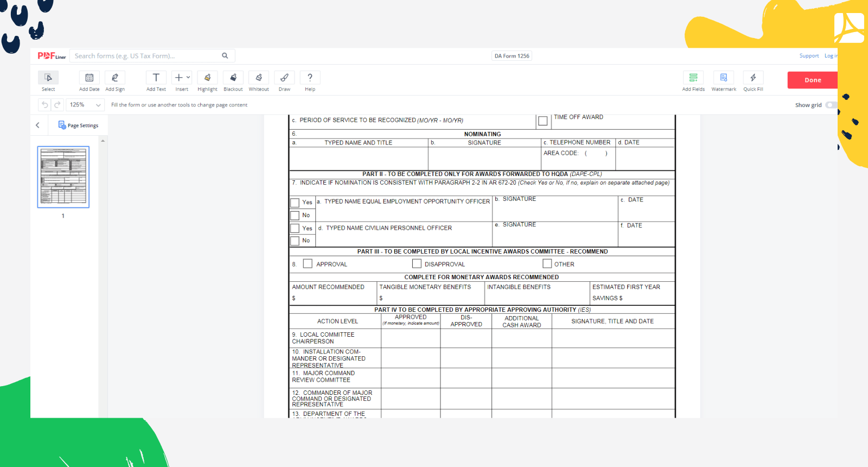Open the Watermark tool

724,78
